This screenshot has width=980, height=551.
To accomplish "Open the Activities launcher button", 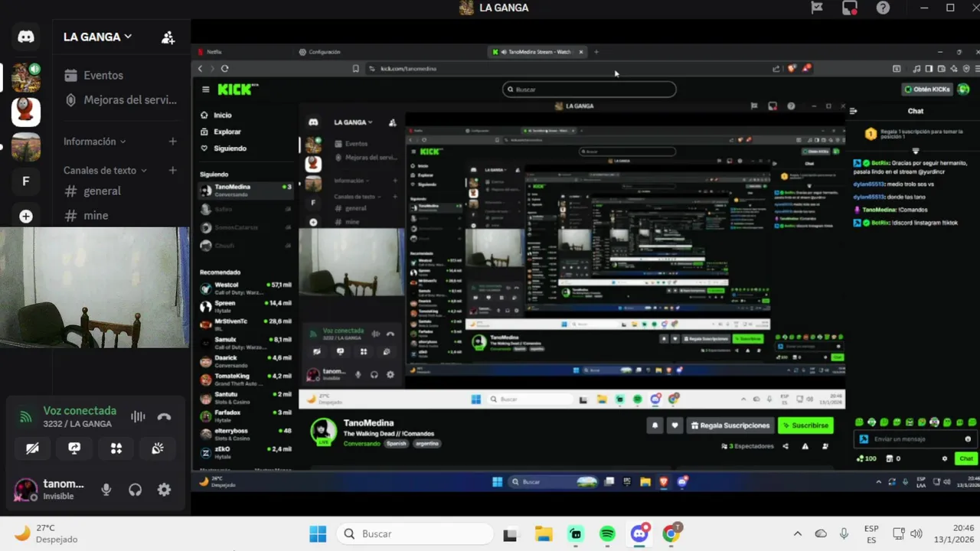I will coord(116,448).
